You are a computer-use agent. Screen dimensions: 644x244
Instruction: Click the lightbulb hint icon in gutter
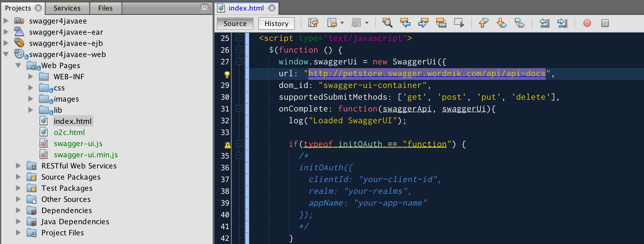pos(227,74)
